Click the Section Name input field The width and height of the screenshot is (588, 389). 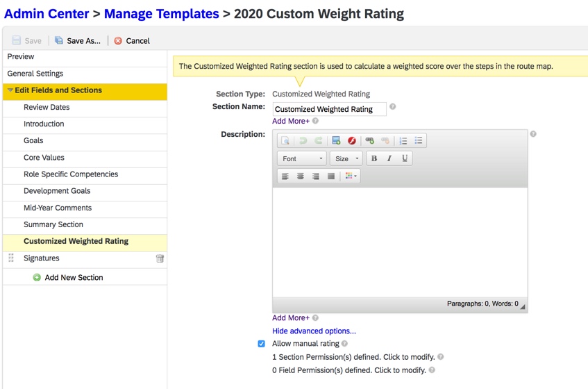(x=329, y=109)
